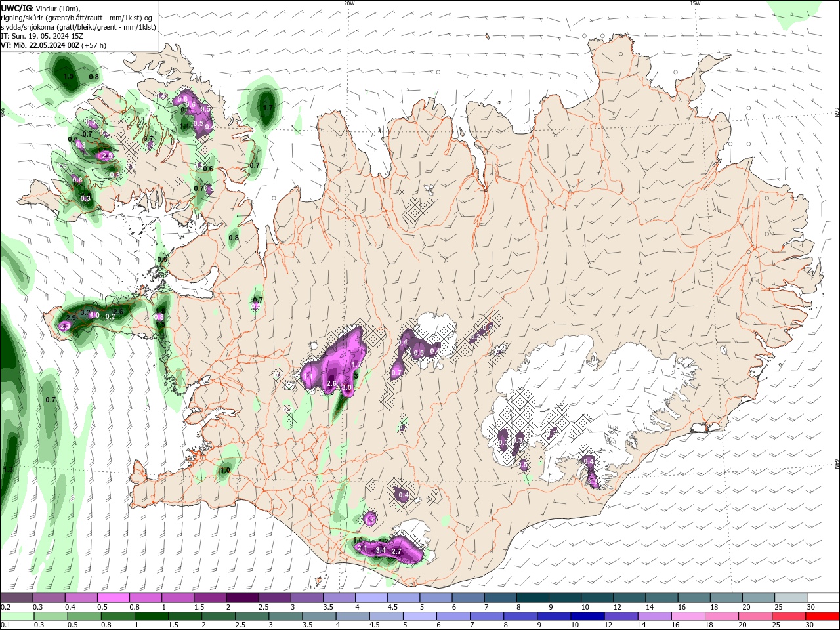Click the '15W' longitude label

click(695, 3)
